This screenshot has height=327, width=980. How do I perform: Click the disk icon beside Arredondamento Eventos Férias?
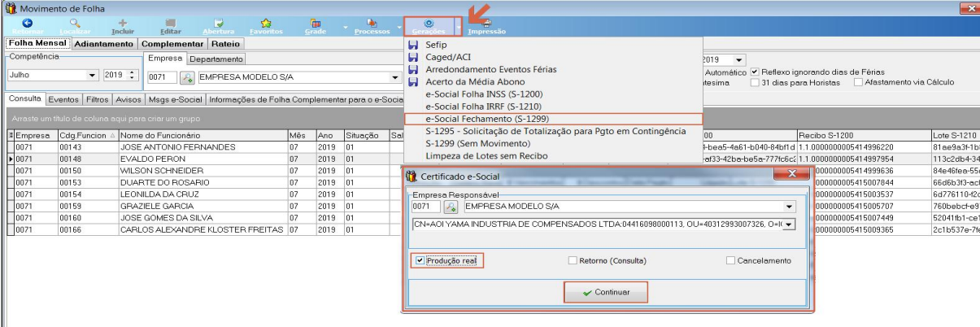click(413, 70)
